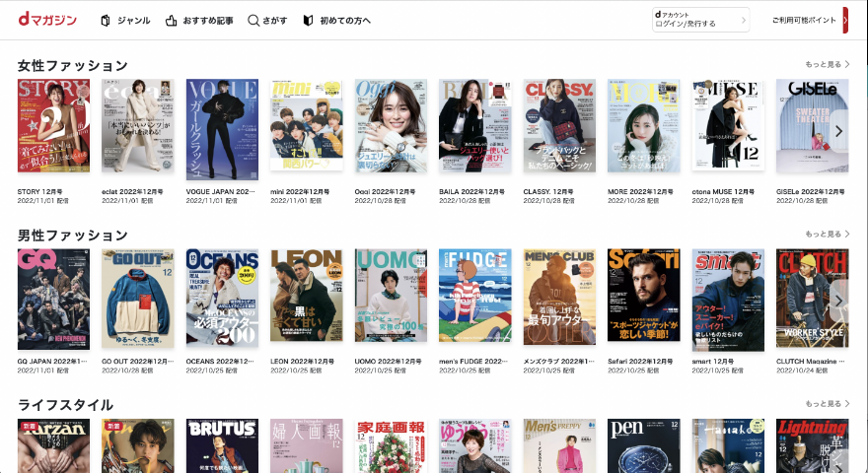The height and width of the screenshot is (473, 868).
Task: Open the ジャンル genre icon menu
Action: tap(106, 21)
